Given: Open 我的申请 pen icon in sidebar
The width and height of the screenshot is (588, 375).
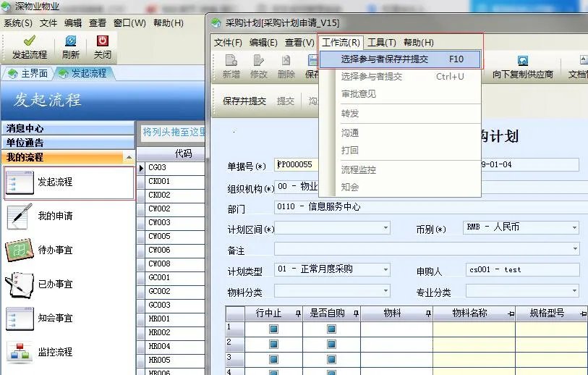Looking at the screenshot, I should tap(20, 216).
